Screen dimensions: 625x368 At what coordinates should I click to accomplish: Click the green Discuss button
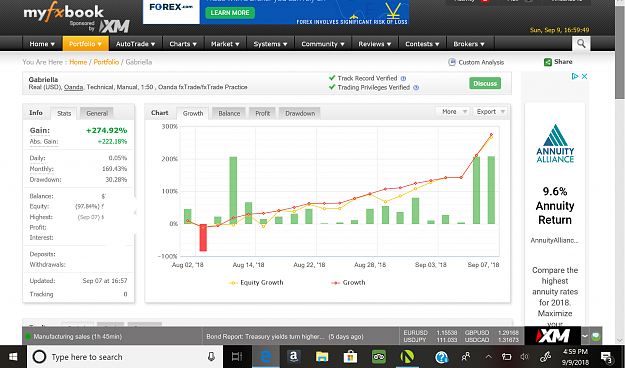(485, 83)
